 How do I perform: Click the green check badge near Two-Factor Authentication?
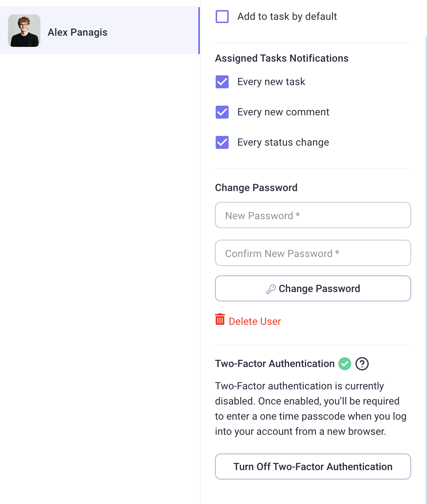click(344, 364)
